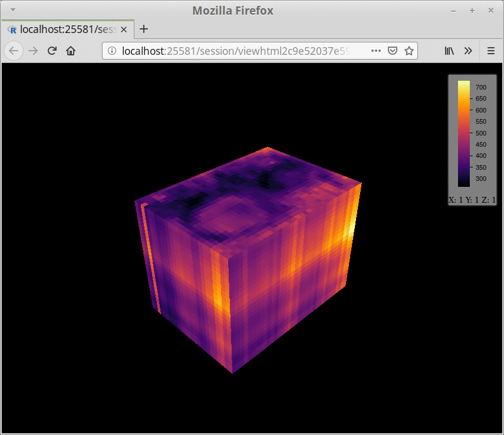Open a new tab with plus button
This screenshot has width=504, height=435.
click(x=144, y=29)
